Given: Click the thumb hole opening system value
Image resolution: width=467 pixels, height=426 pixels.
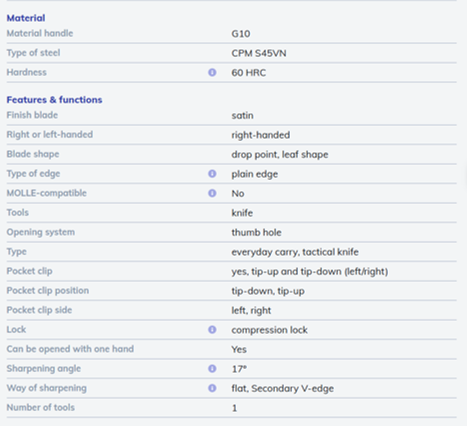Looking at the screenshot, I should [256, 232].
